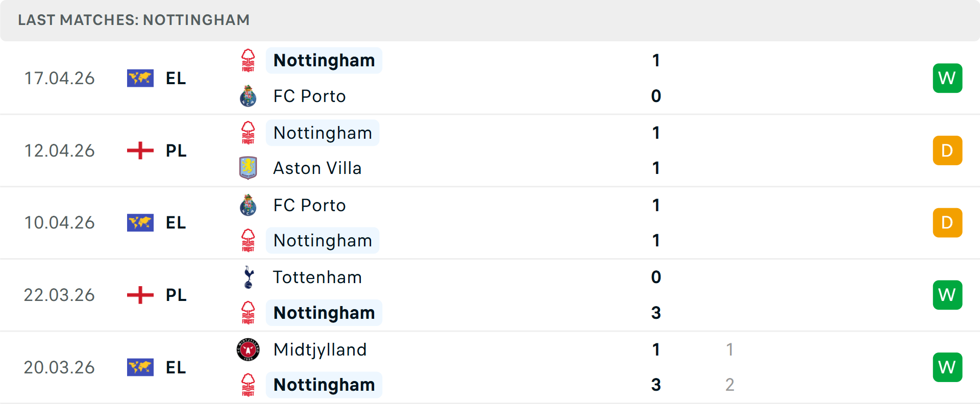Click the orange D badge for the 10.04.26 match

(947, 223)
